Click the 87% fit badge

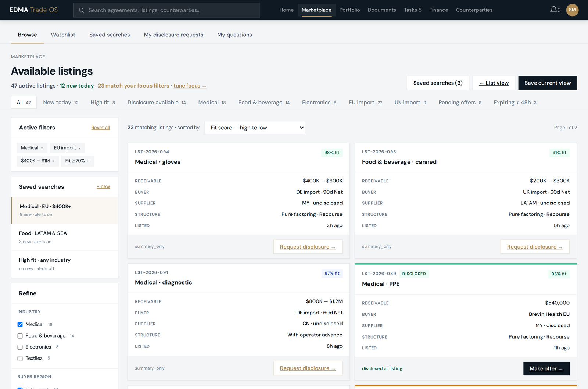[332, 273]
